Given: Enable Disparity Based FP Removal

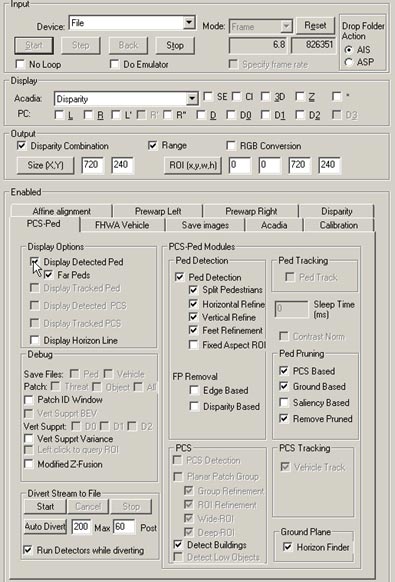Looking at the screenshot, I should click(194, 406).
